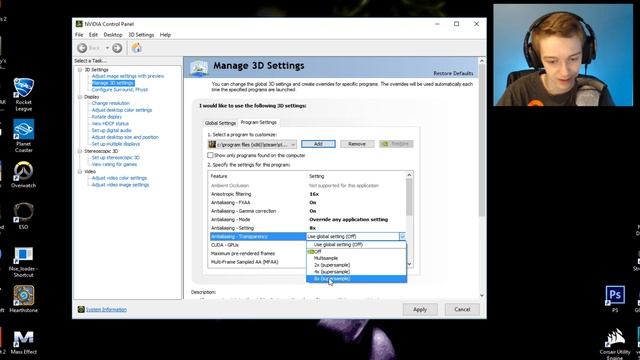Screen dimensions: 640x360
Task: Open the Desktop menu
Action: (113, 35)
